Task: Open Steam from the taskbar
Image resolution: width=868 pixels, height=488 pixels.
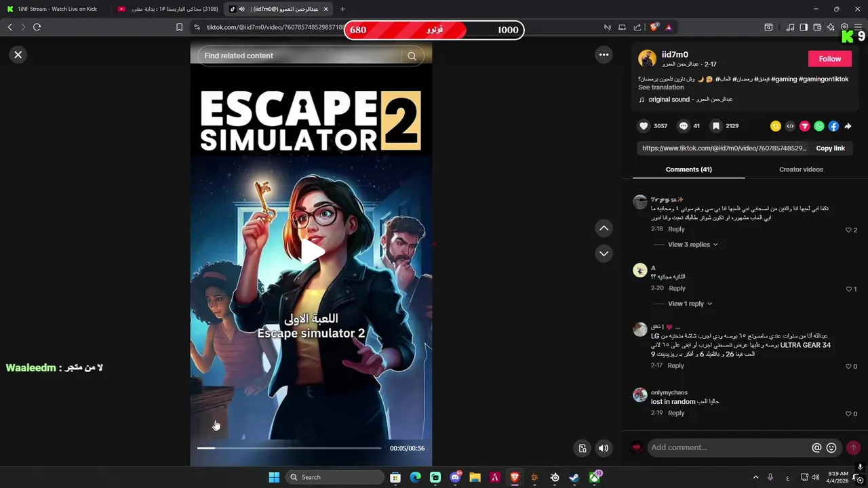Action: point(574,477)
